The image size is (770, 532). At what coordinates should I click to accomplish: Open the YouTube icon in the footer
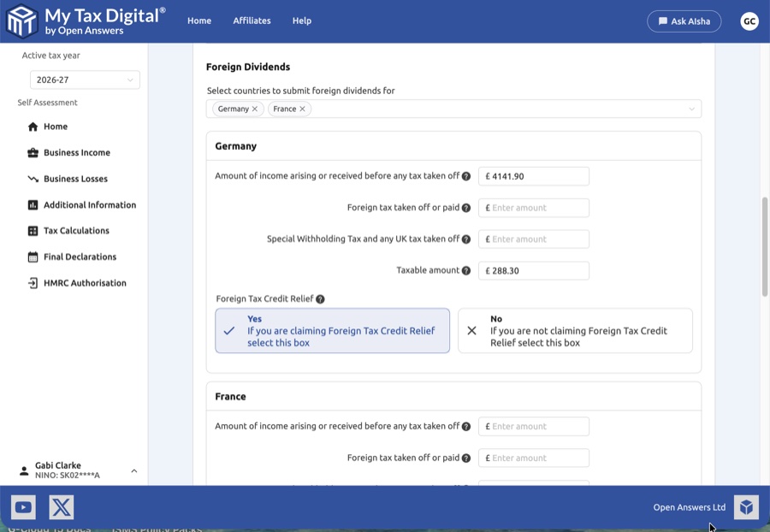click(x=23, y=507)
